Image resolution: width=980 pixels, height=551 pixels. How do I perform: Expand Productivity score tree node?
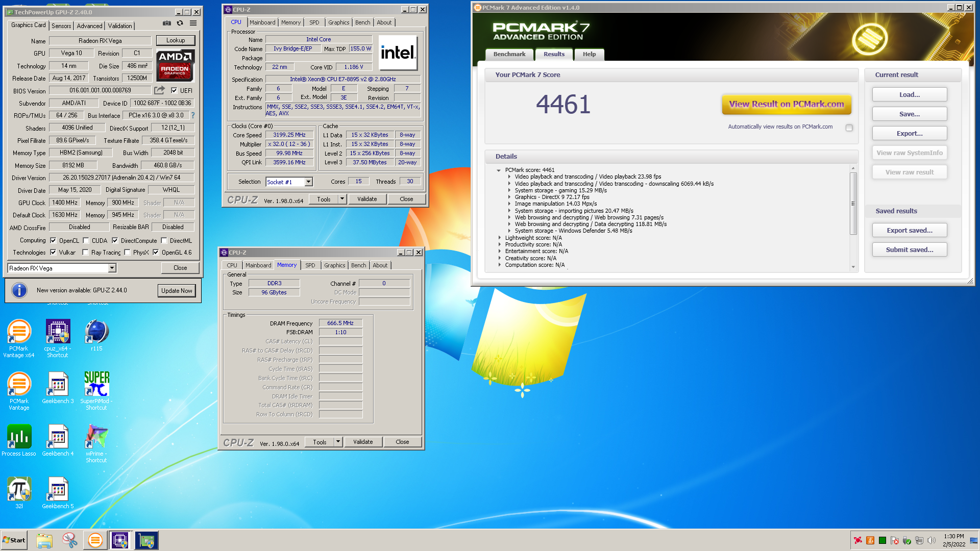(x=499, y=245)
